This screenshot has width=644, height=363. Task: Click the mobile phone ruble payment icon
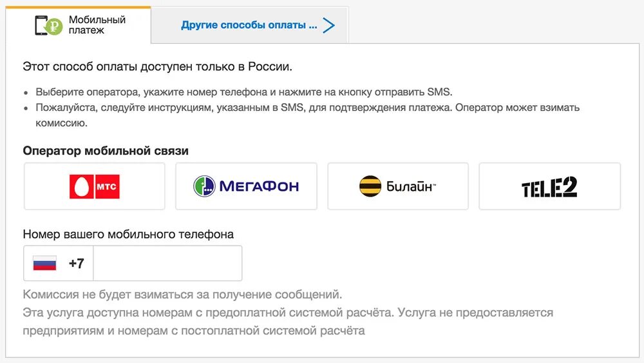point(49,25)
